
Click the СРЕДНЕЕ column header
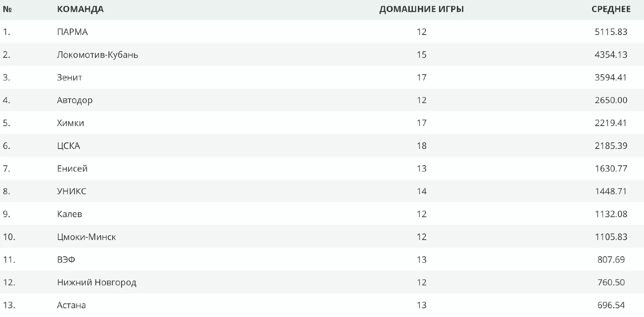pos(611,9)
